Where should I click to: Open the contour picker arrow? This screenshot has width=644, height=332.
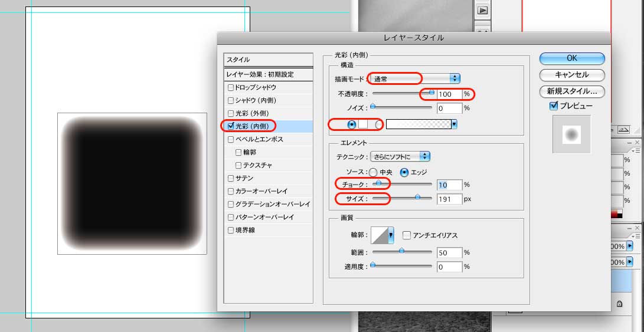click(391, 235)
